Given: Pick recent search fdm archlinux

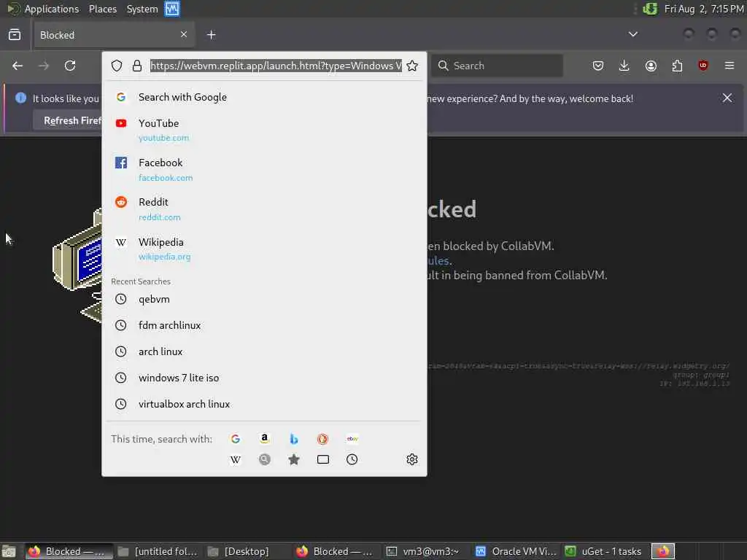Looking at the screenshot, I should [x=264, y=325].
